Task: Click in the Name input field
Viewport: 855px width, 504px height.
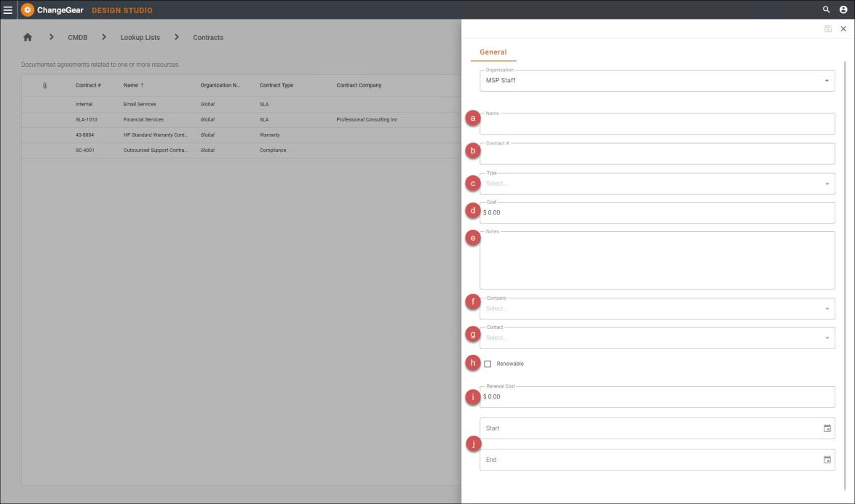Action: (x=656, y=125)
